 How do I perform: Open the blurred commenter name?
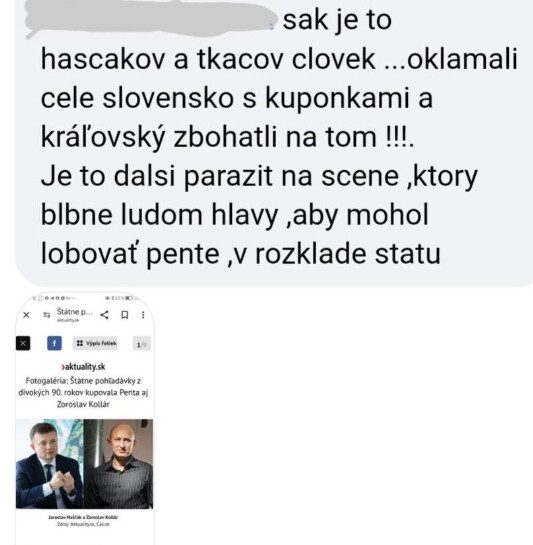click(150, 19)
